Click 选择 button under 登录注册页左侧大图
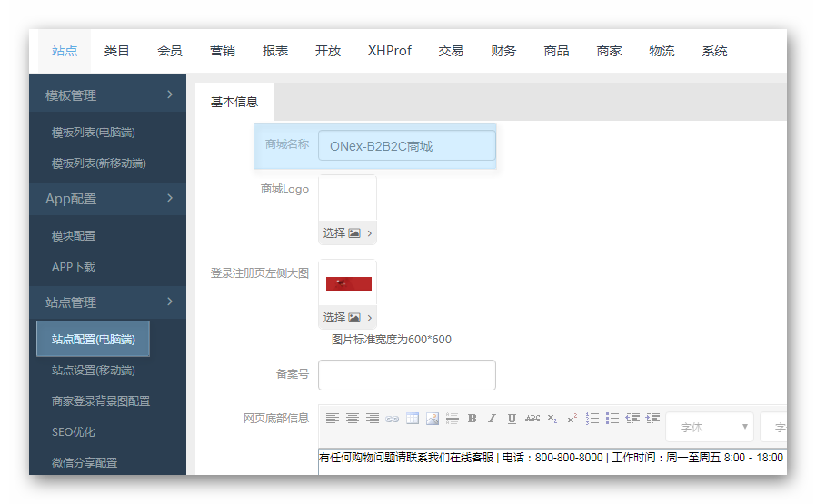The width and height of the screenshot is (816, 504). click(347, 317)
